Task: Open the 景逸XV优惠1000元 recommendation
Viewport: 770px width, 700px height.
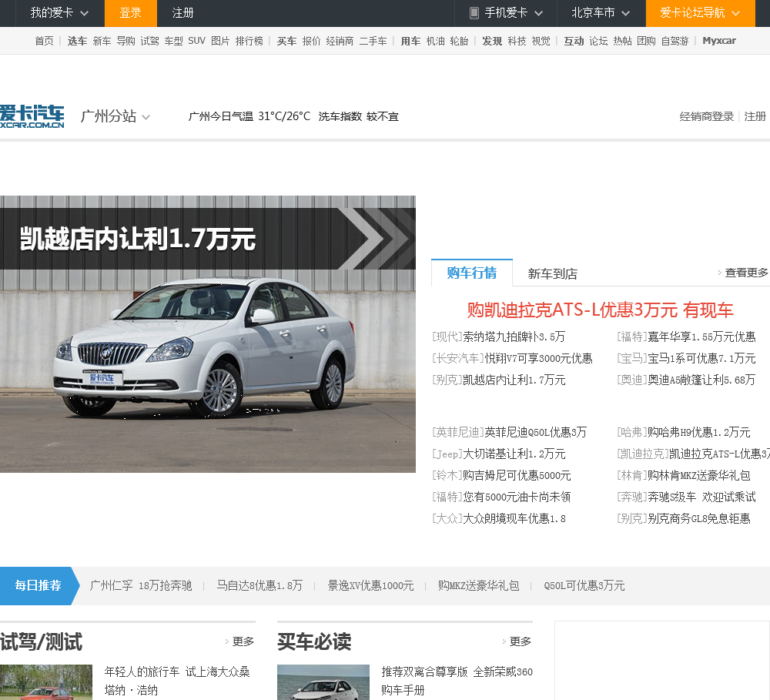Action: coord(370,585)
